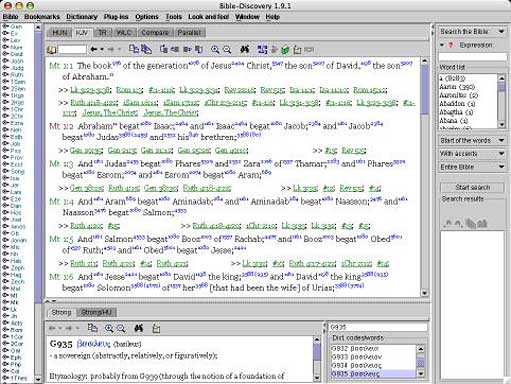Click the Zoom in icon in dictionary toolbar
Image resolution: width=511 pixels, height=384 pixels.
[109, 328]
